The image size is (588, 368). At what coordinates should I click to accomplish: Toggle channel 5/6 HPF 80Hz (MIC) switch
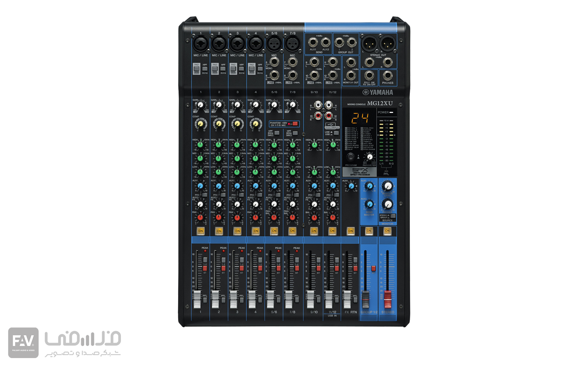click(277, 133)
